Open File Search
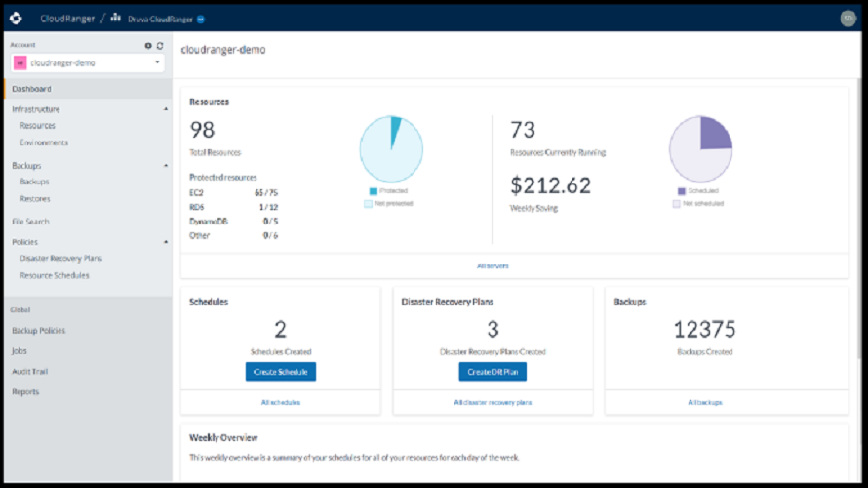 point(30,222)
